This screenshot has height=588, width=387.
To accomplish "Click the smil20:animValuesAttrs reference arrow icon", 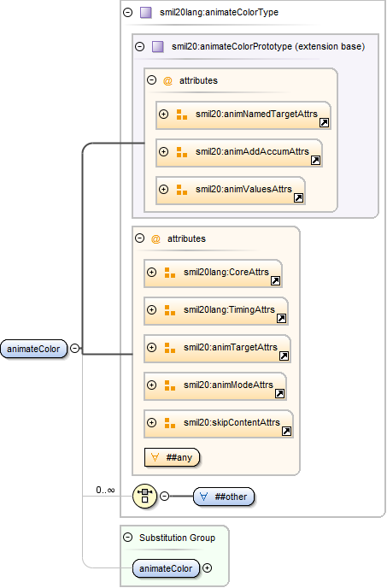I will click(298, 197).
